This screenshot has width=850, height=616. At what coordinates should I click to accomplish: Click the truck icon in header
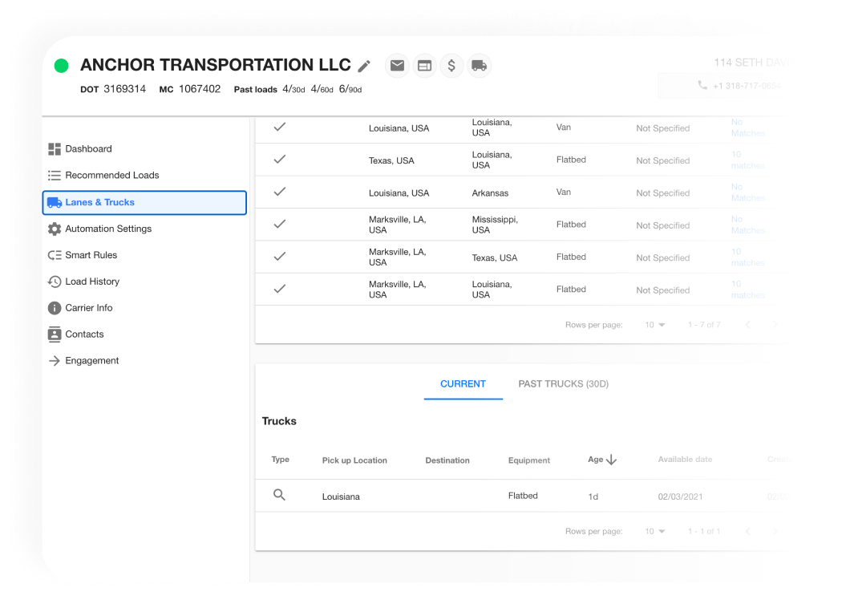coord(479,66)
